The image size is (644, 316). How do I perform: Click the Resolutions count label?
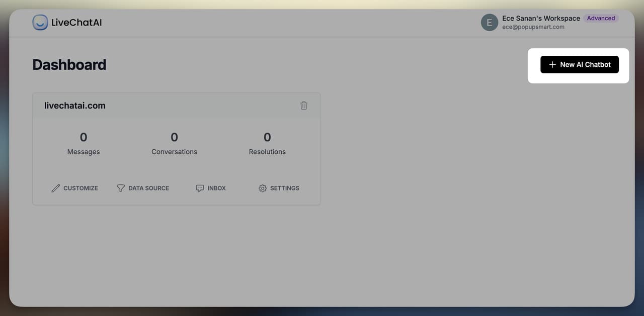tap(267, 152)
